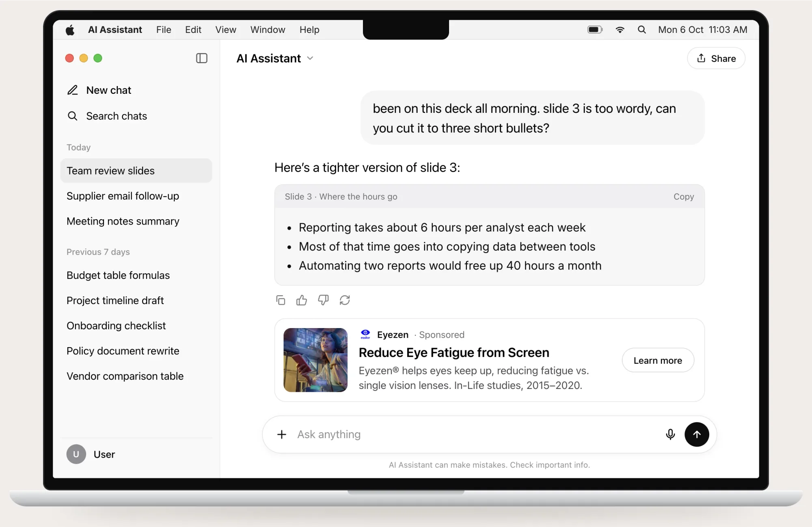Send message with the up-arrow button
This screenshot has height=527, width=812.
pyautogui.click(x=697, y=434)
